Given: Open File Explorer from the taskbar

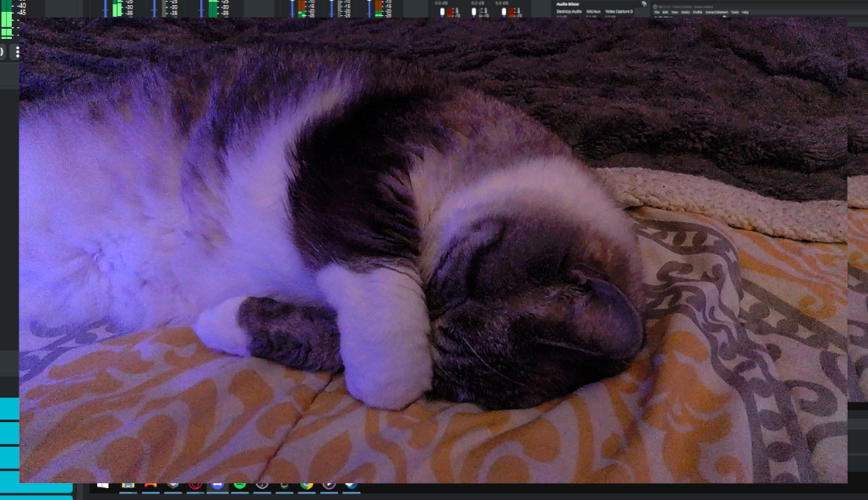Looking at the screenshot, I should coord(128,486).
